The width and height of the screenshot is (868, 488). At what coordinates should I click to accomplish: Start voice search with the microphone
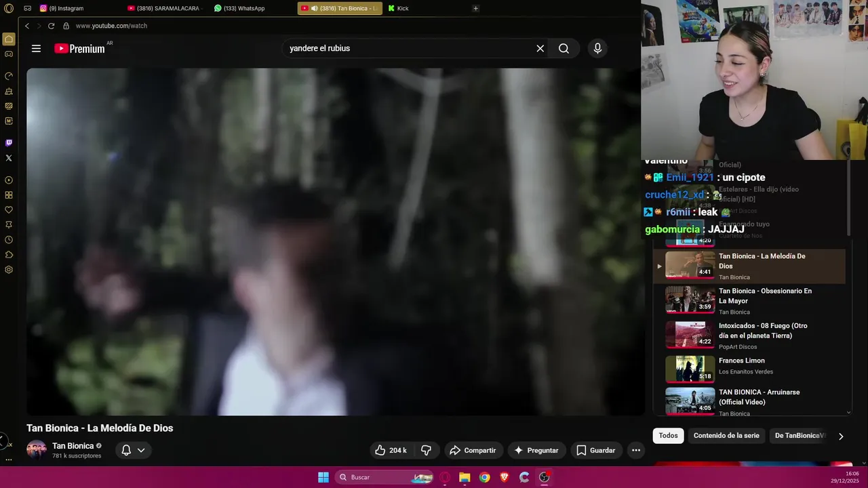pos(597,48)
